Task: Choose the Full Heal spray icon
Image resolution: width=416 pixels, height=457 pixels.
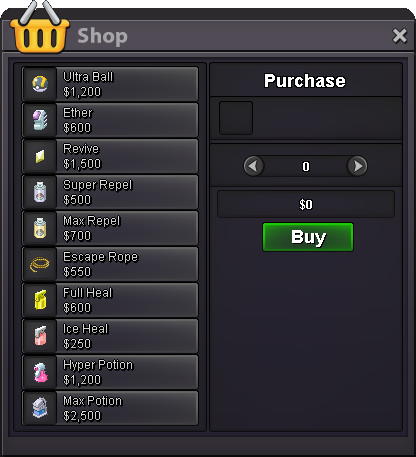Action: (x=40, y=300)
